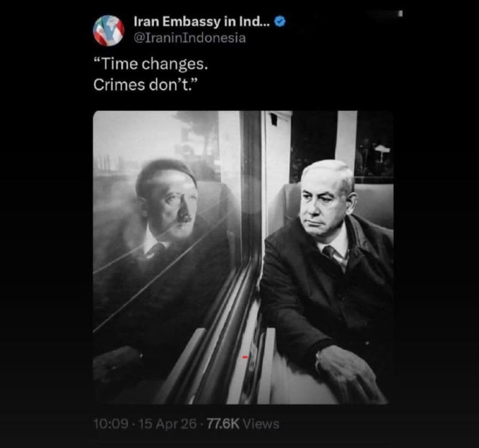Click the reflected man's tie in window
The image size is (479, 448).
(x=155, y=250)
